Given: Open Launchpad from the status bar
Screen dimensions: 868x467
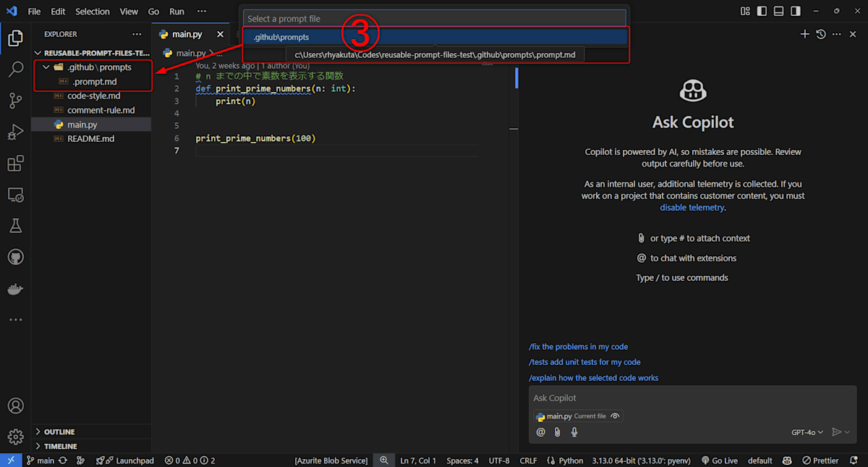Looking at the screenshot, I should point(125,460).
